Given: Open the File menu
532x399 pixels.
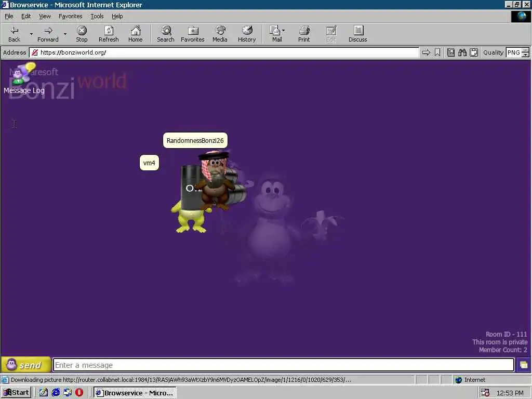Looking at the screenshot, I should (9, 16).
